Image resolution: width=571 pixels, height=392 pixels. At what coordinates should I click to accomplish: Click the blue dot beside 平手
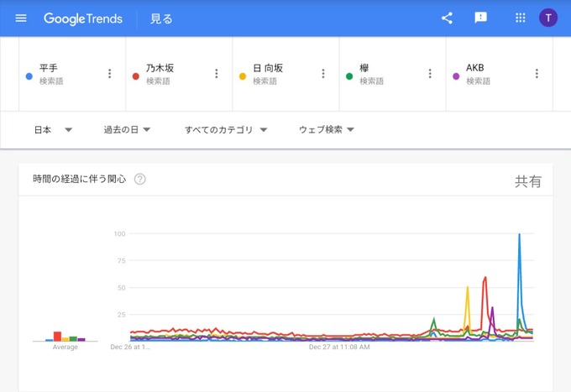click(x=29, y=76)
